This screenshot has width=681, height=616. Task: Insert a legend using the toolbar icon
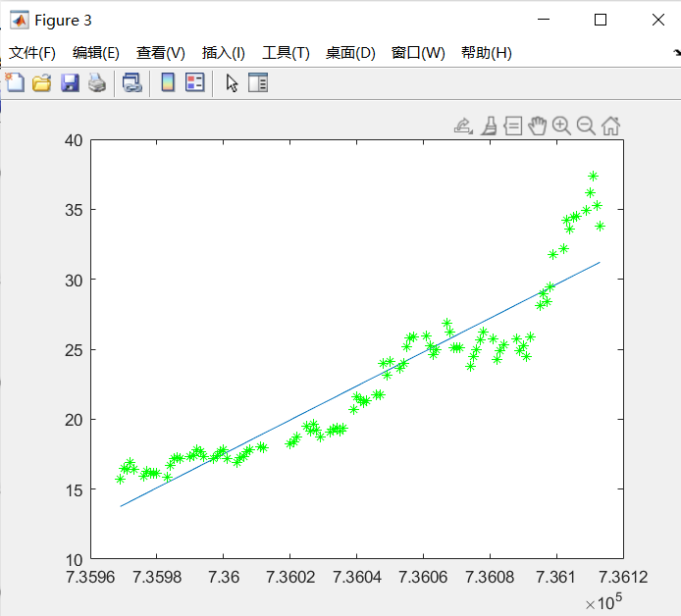(194, 83)
